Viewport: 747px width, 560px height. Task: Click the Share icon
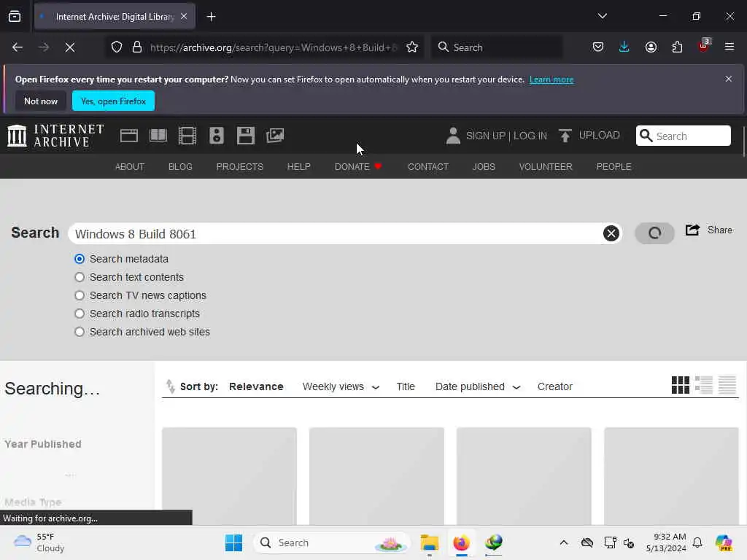coord(692,230)
